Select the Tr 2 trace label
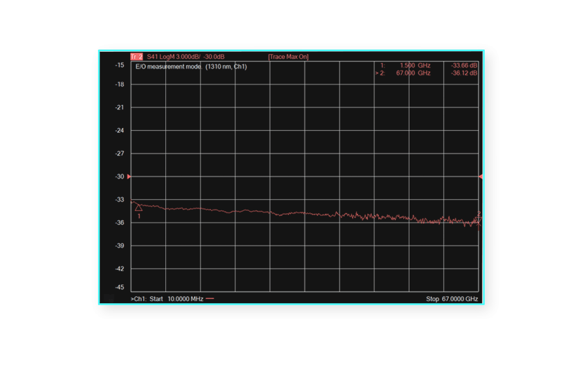 pos(136,57)
